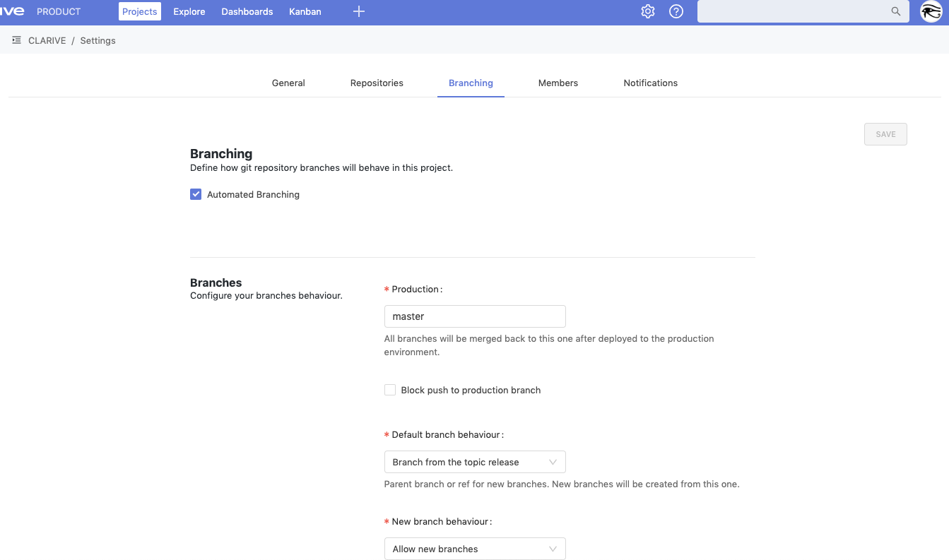Switch to the General tab
949x560 pixels.
pos(288,83)
